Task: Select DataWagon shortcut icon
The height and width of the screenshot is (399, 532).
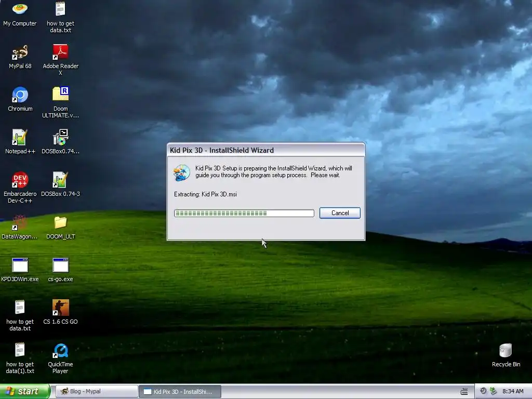Action: [x=20, y=228]
